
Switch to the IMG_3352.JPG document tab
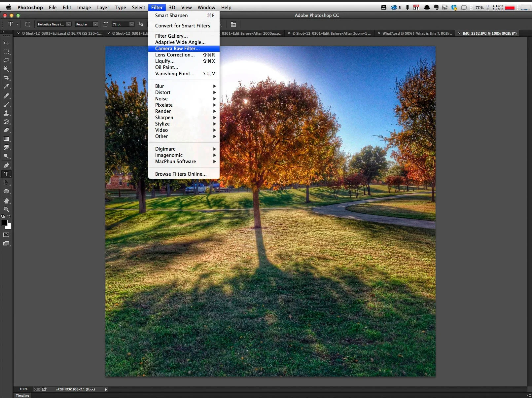coord(490,33)
